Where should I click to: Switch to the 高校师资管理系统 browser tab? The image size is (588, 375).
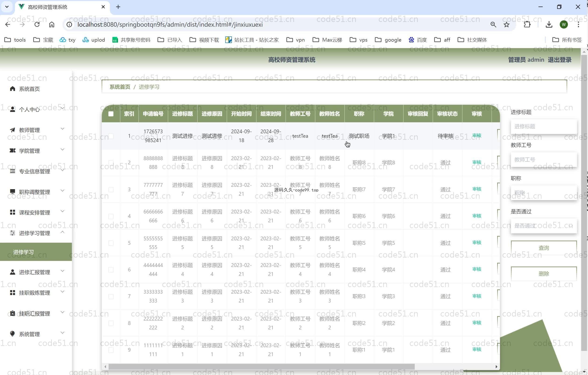click(x=63, y=7)
